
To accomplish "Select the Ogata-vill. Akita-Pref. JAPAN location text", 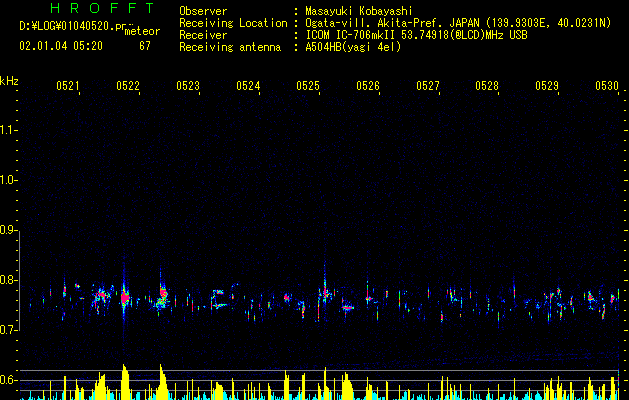I will click(458, 23).
